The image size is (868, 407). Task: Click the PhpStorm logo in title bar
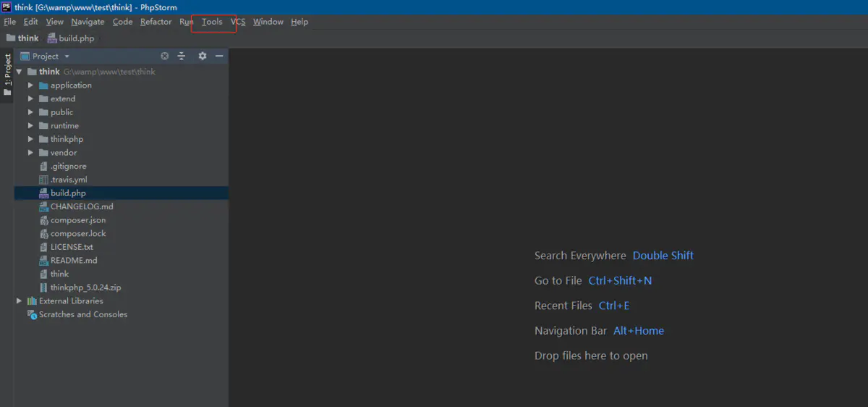pos(7,7)
